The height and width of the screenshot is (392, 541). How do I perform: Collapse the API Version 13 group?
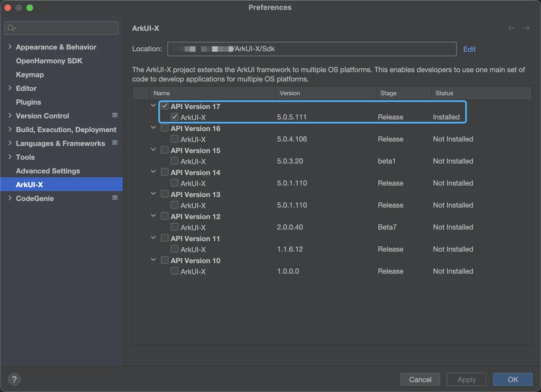coord(153,193)
